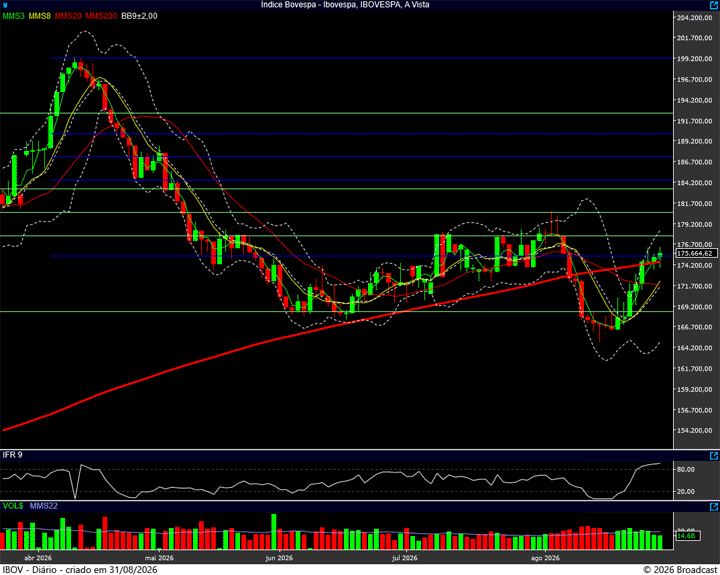Viewport: 720px width, 575px height.
Task: Click the 191.700,00 price axis label
Action: click(x=694, y=121)
